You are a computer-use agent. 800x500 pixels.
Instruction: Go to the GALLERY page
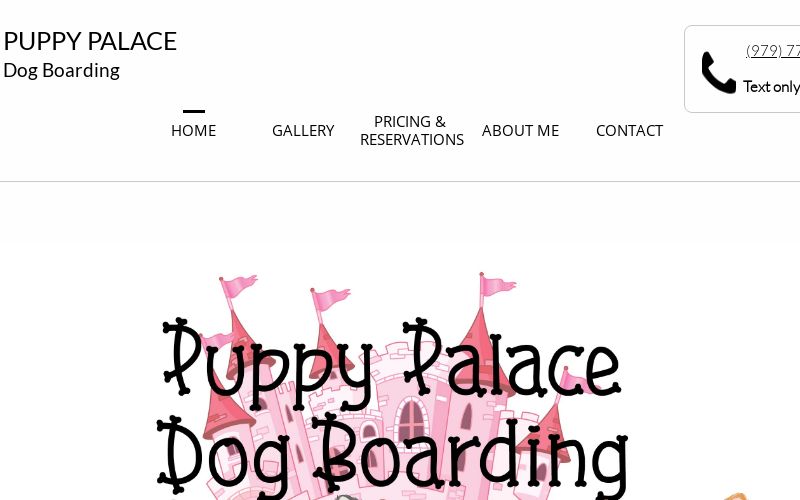click(x=303, y=131)
